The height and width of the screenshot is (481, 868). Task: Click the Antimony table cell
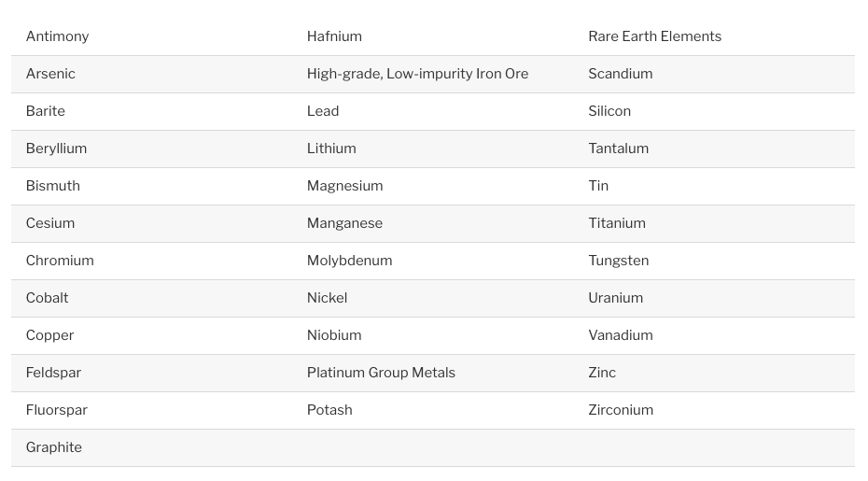58,36
